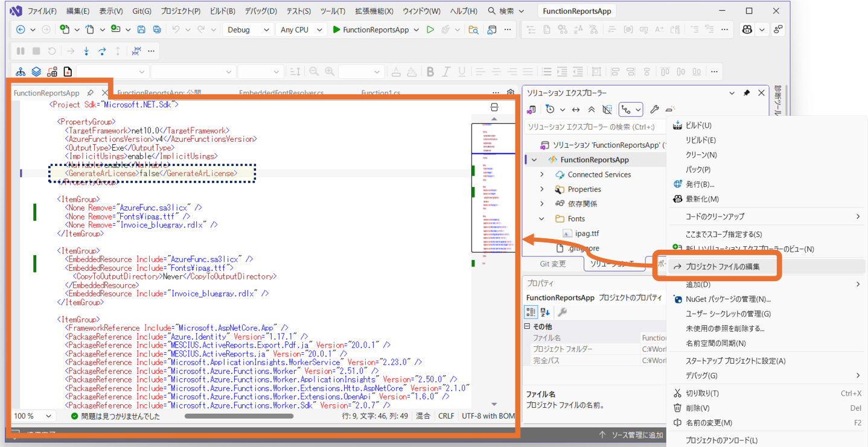Screen dimensions: 868x447
Task: Toggle auto-hide pin on Solution Explorer panel
Action: coord(747,93)
